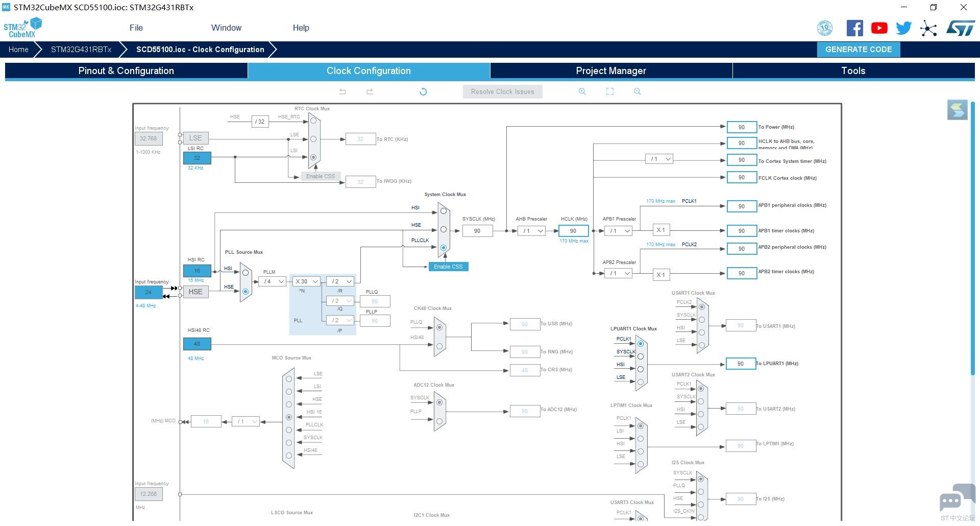Open the ST YouTube channel icon
Viewport: 980px width, 526px height.
[x=879, y=28]
